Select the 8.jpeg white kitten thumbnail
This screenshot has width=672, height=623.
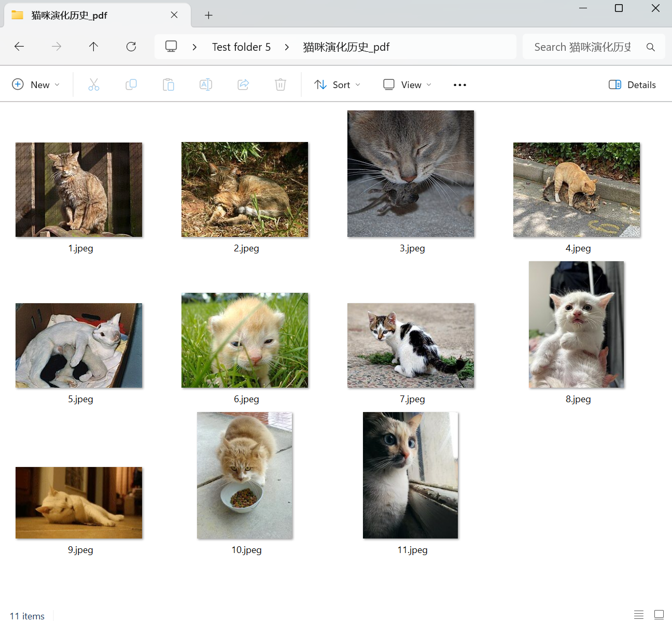click(577, 324)
